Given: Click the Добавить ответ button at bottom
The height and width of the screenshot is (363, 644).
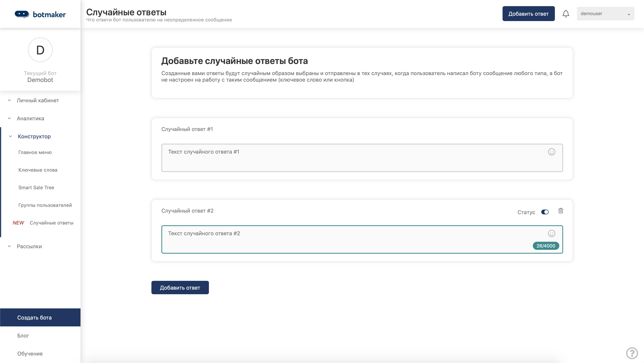Looking at the screenshot, I should [x=180, y=287].
